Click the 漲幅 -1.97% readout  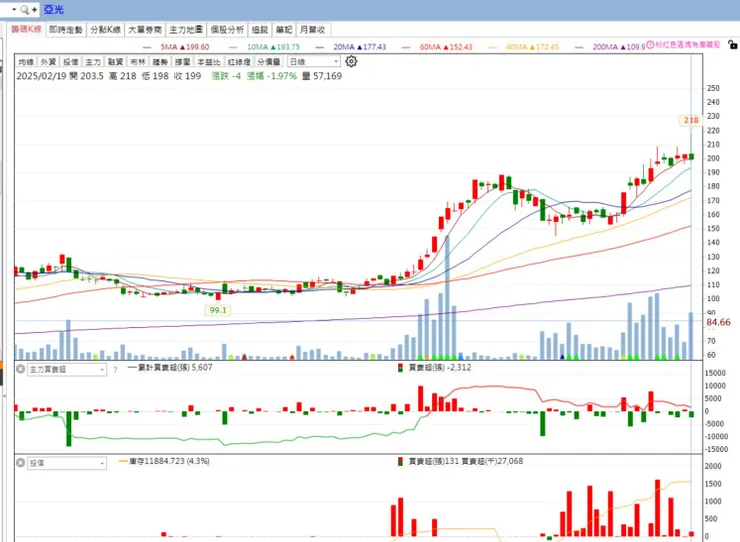(x=271, y=76)
